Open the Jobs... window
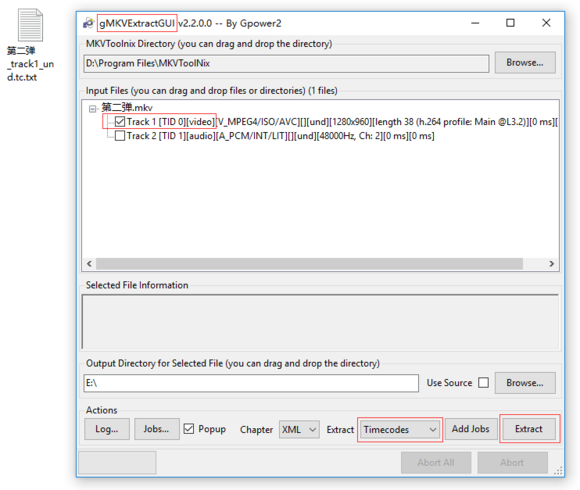 [x=156, y=429]
